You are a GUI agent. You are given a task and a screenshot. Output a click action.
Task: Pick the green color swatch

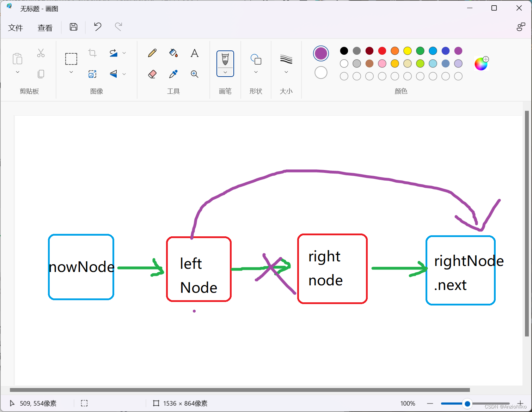coord(420,51)
